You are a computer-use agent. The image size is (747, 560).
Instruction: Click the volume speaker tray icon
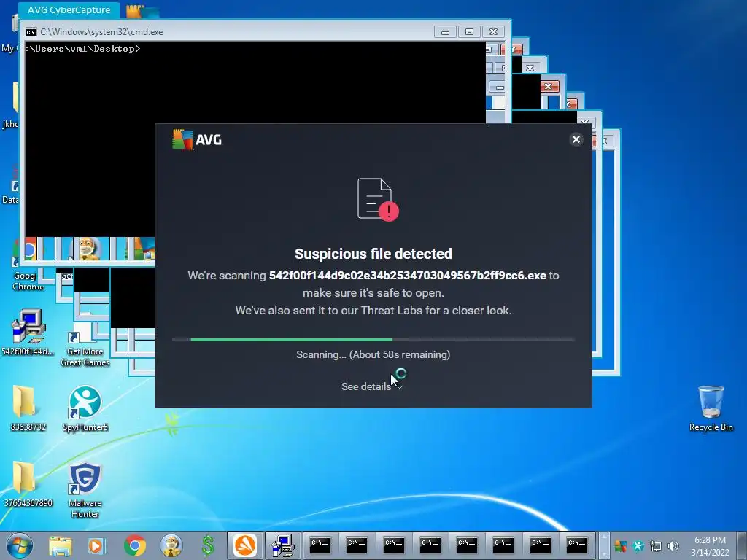point(673,546)
